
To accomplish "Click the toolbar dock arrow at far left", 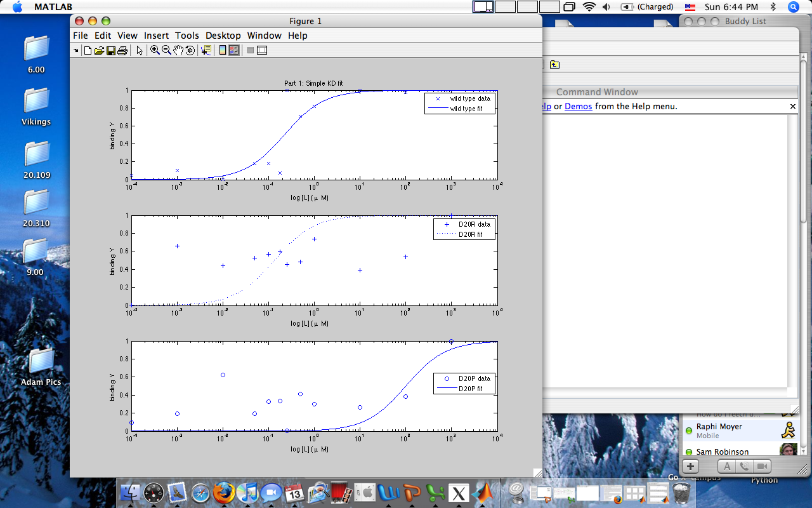I will [76, 50].
